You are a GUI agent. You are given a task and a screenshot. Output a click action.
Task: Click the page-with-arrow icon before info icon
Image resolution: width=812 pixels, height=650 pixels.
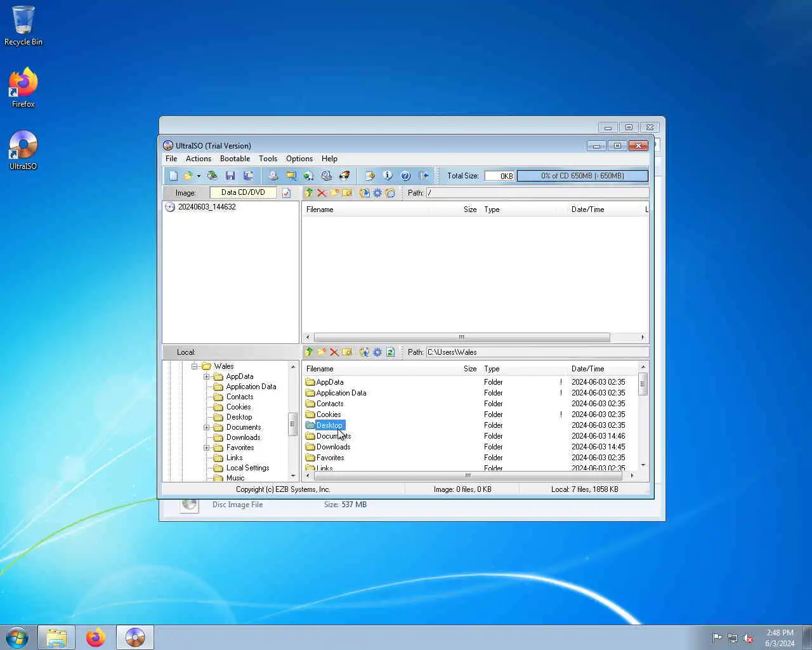[370, 176]
